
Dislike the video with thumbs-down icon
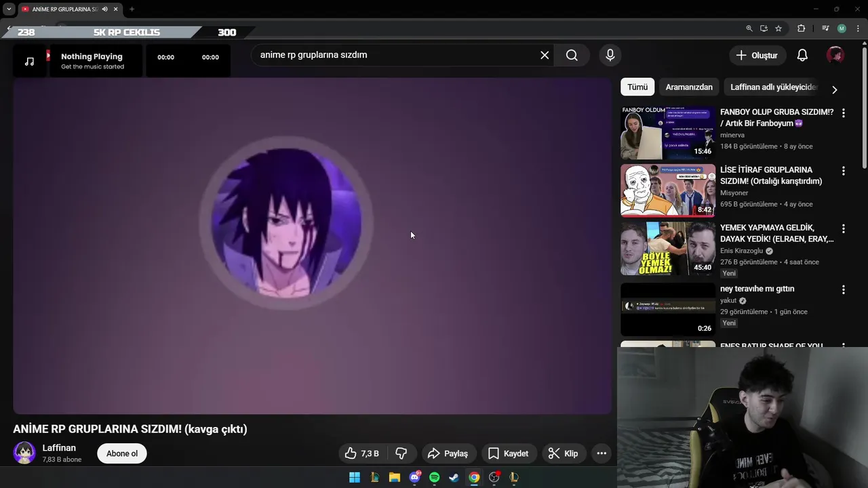pos(401,453)
